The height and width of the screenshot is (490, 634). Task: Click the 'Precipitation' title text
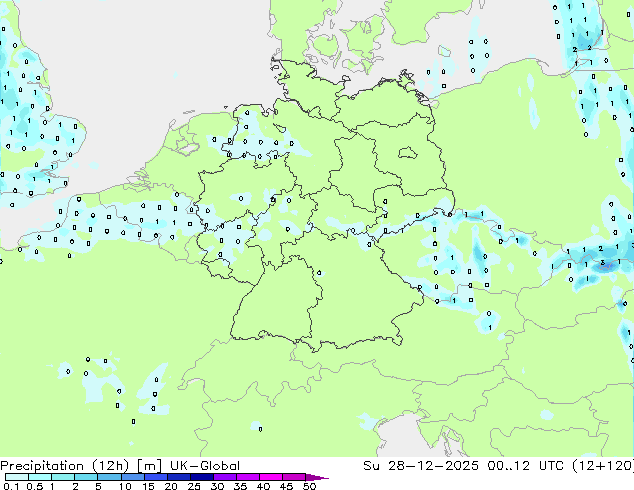click(x=42, y=466)
